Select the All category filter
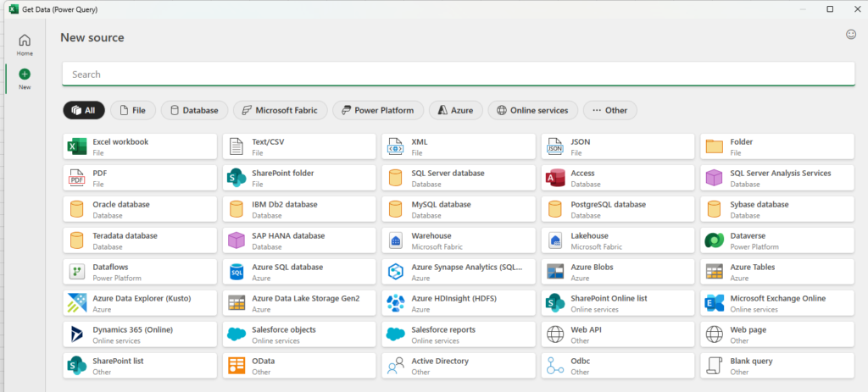The height and width of the screenshot is (392, 868). 84,110
